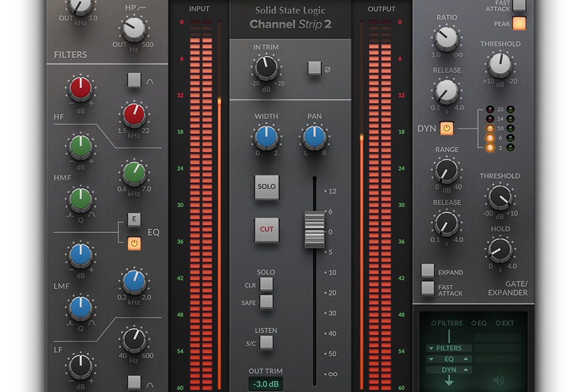
Task: Click the speaker icon in routing display
Action: pos(498,380)
